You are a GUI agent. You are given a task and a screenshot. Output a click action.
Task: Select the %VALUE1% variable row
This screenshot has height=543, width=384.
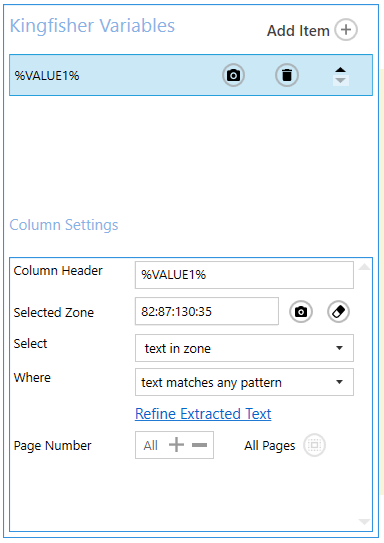coord(191,75)
